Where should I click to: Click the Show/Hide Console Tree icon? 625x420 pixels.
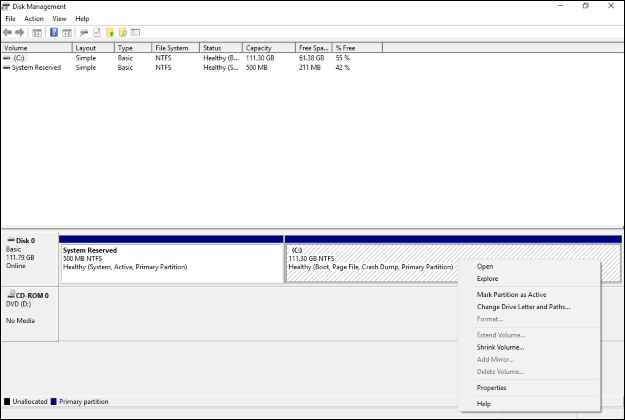click(37, 33)
